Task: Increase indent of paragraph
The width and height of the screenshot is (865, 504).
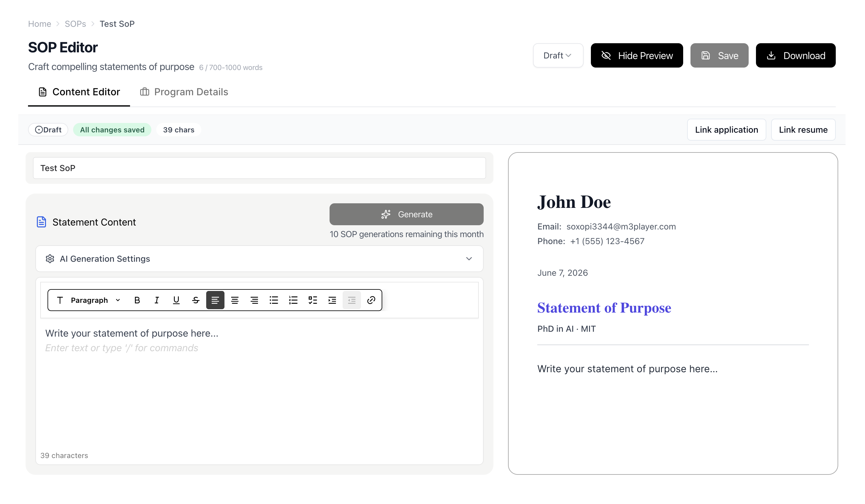Action: pos(332,300)
